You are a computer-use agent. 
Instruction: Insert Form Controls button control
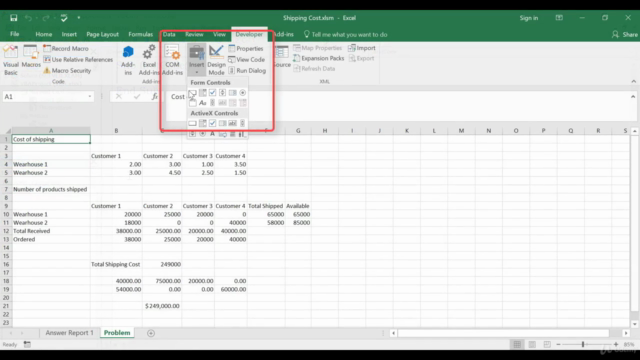click(x=192, y=93)
